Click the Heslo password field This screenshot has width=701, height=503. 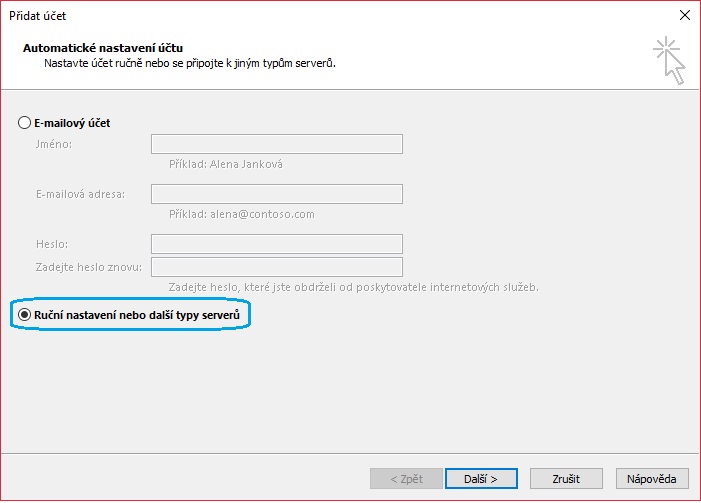click(276, 244)
